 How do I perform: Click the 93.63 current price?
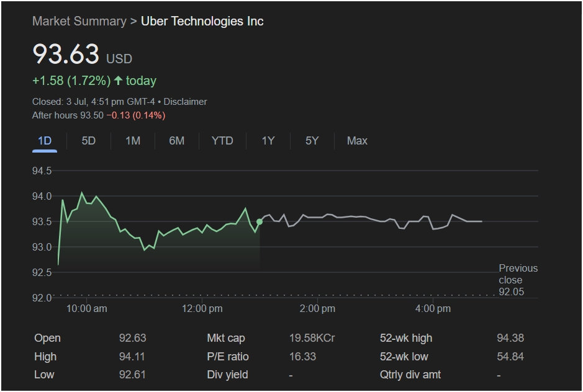tap(66, 54)
